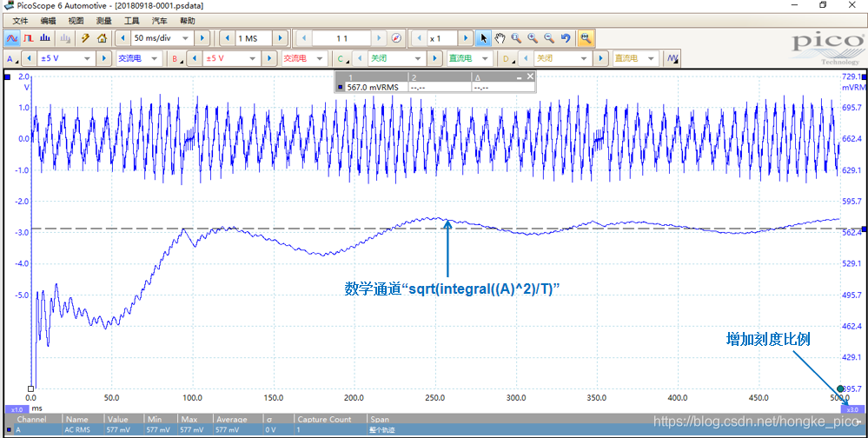The height and width of the screenshot is (438, 868).
Task: Open the 编辑 menu
Action: coord(48,21)
